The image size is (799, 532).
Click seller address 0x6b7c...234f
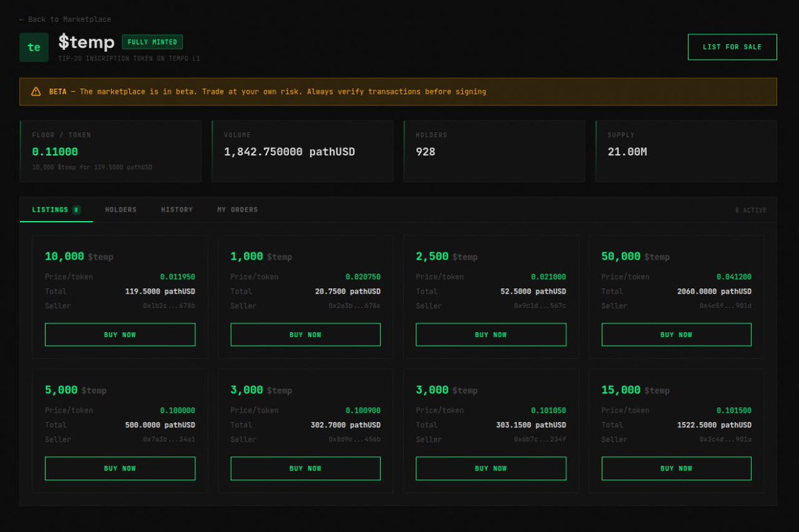(540, 439)
